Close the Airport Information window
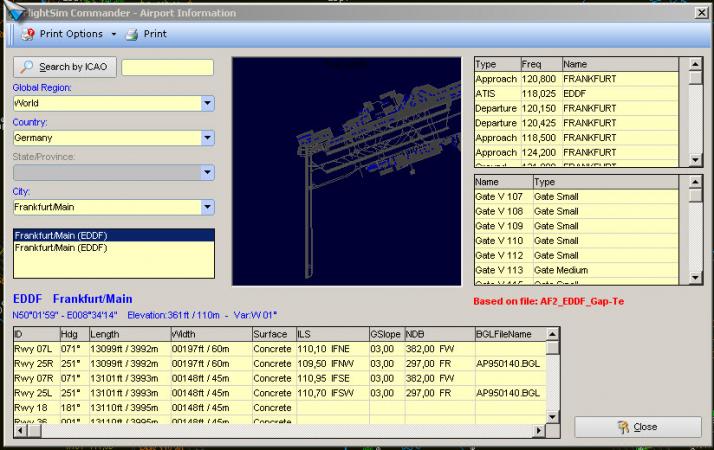714x450 pixels. pyautogui.click(x=702, y=13)
